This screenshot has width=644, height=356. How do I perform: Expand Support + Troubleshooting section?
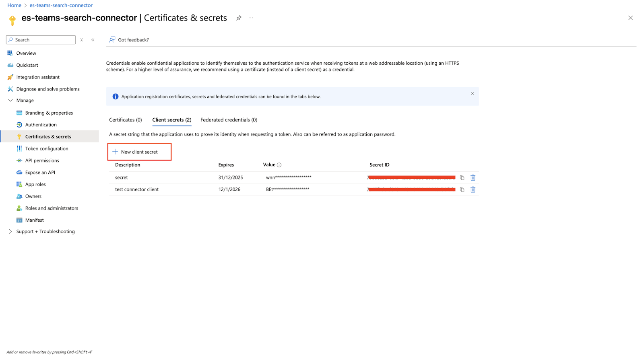click(10, 232)
